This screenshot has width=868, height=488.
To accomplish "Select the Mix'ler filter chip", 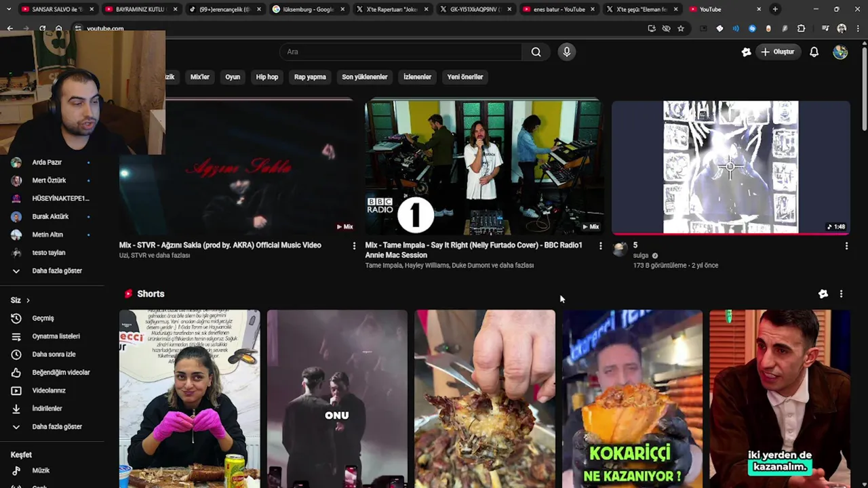I will [x=200, y=77].
